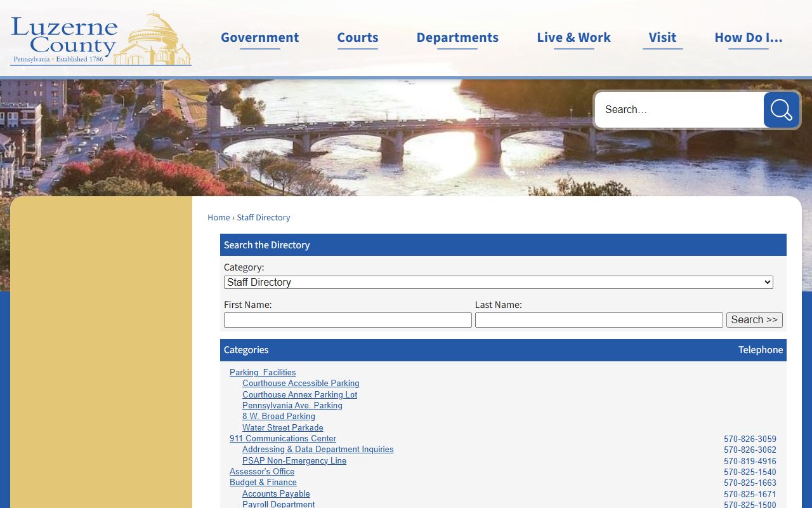This screenshot has height=508, width=812.
Task: Open Pennsylvania Ave. Parking link
Action: tap(292, 405)
